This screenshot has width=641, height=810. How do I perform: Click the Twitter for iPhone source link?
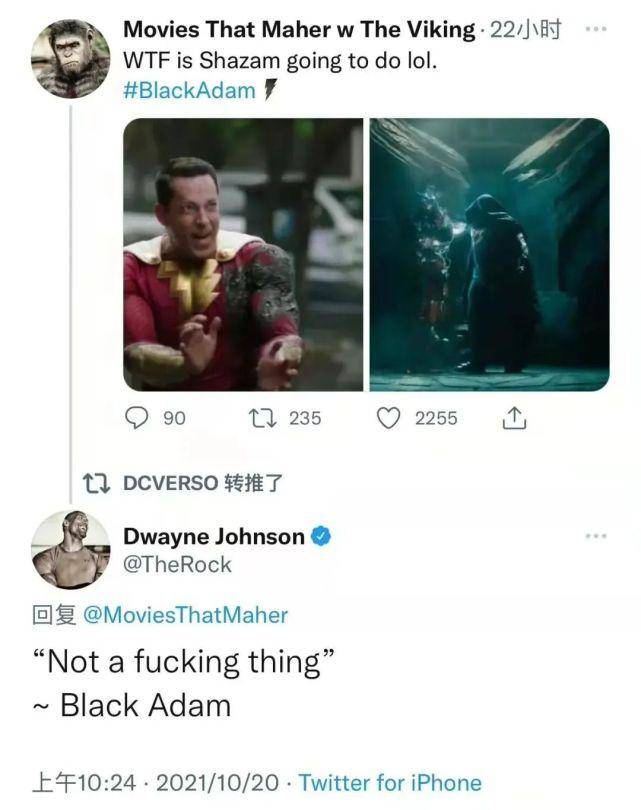(x=390, y=783)
